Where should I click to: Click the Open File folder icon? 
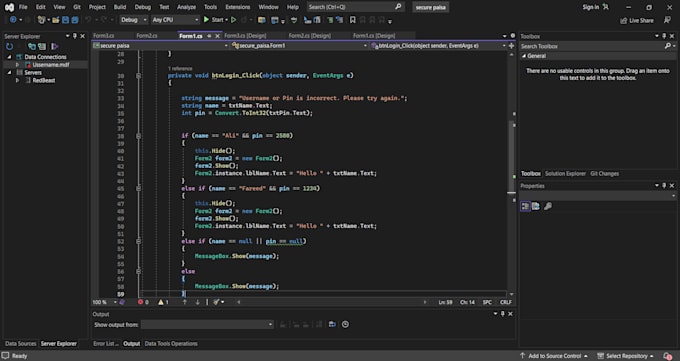tap(56, 20)
